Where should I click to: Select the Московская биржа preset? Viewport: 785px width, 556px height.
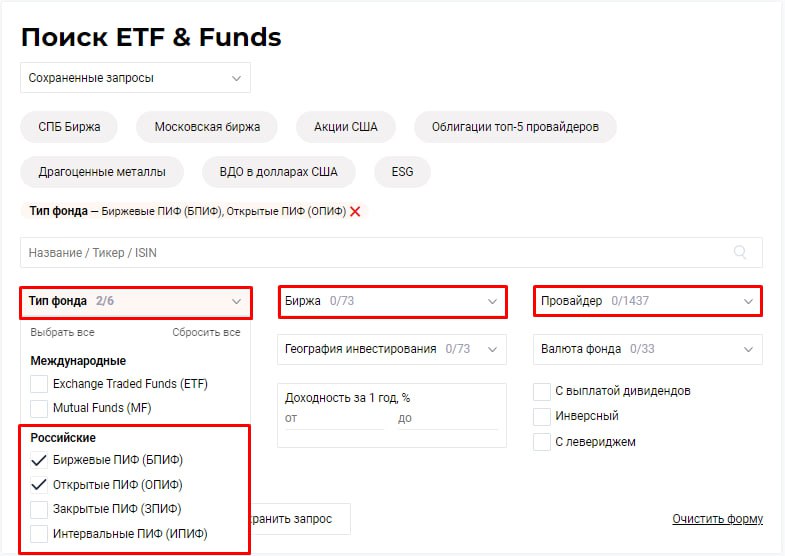point(207,127)
